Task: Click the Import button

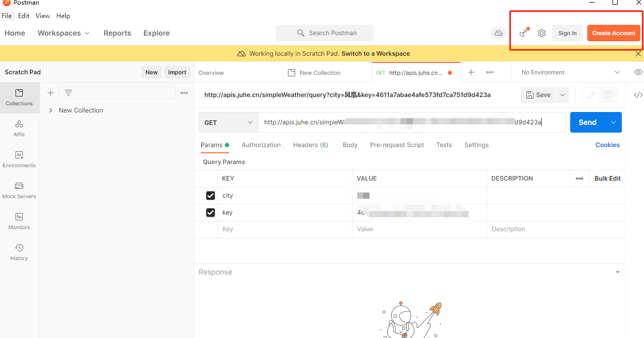Action: 177,72
